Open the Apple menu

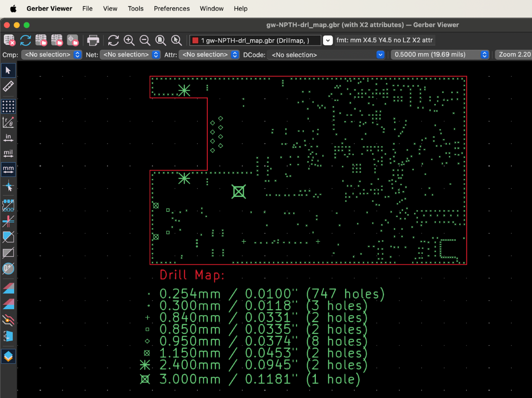coord(13,8)
